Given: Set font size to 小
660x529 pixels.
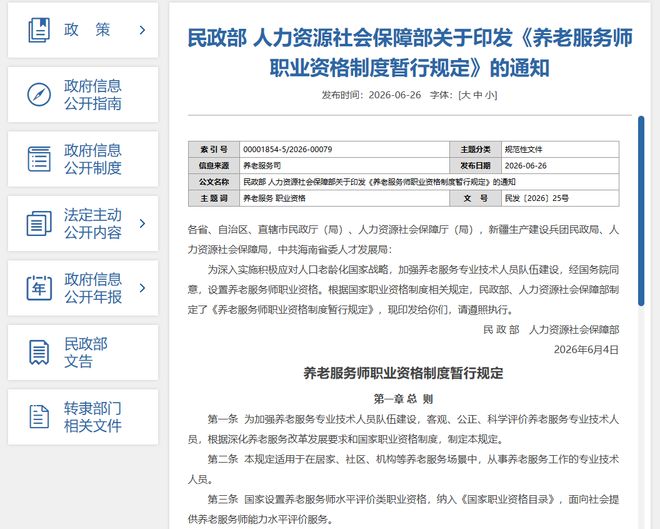Looking at the screenshot, I should click(489, 95).
